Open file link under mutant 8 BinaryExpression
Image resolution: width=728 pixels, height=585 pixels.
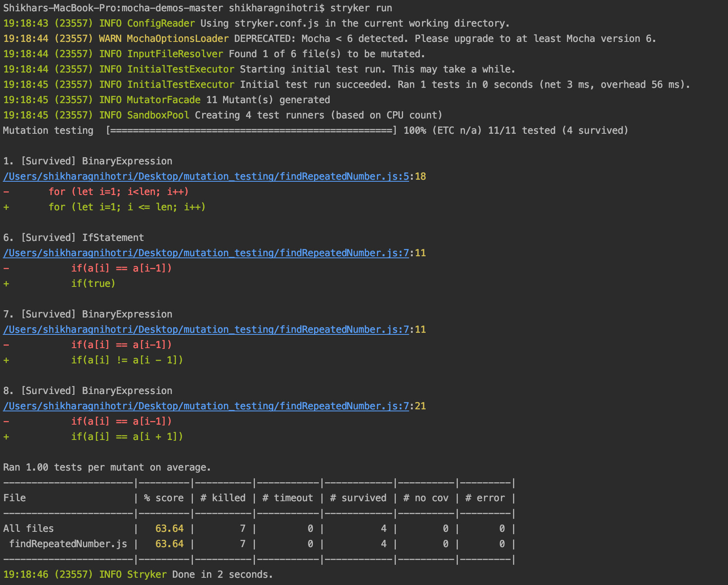[206, 406]
